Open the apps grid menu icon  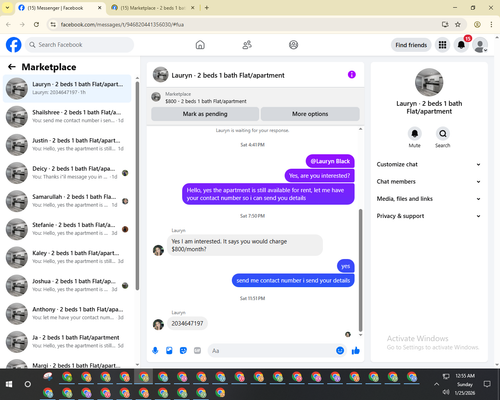coord(442,45)
